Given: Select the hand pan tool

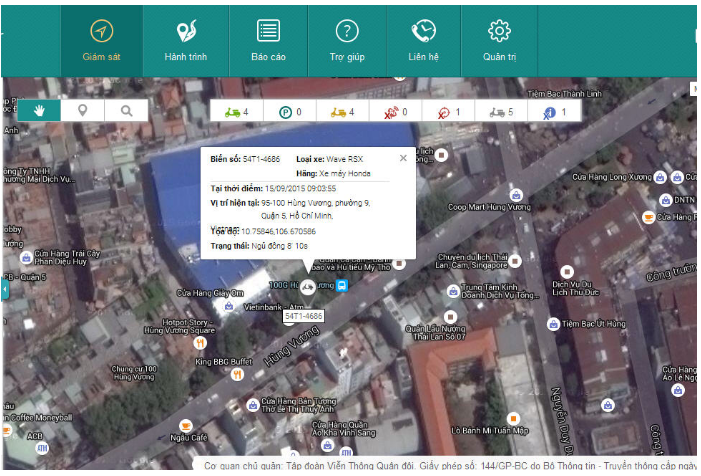Looking at the screenshot, I should pos(39,111).
